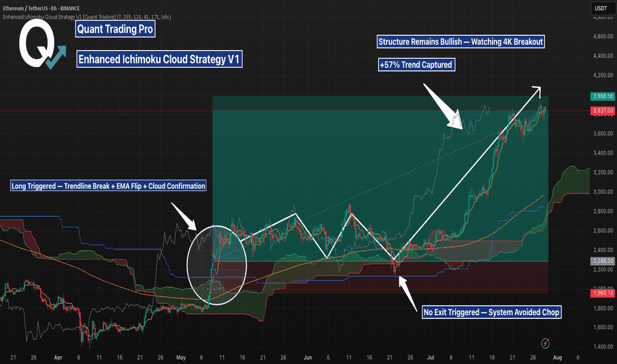617x364 pixels.
Task: Select the '+57% Trend Captured' annotation
Action: click(416, 65)
